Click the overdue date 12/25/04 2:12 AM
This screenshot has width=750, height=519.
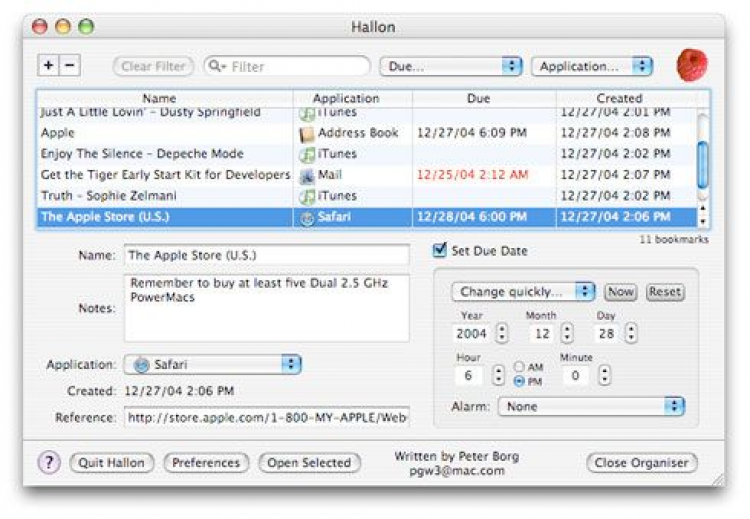[473, 175]
